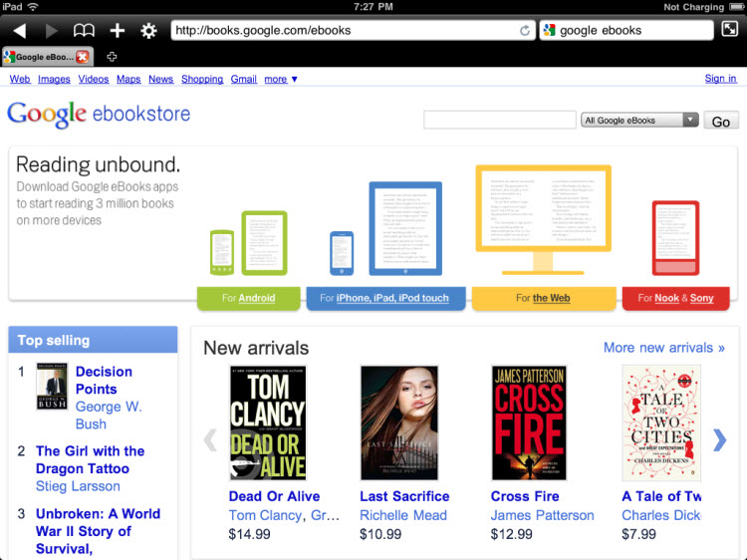747x560 pixels.
Task: Toggle fullscreen mode icon
Action: click(x=729, y=30)
